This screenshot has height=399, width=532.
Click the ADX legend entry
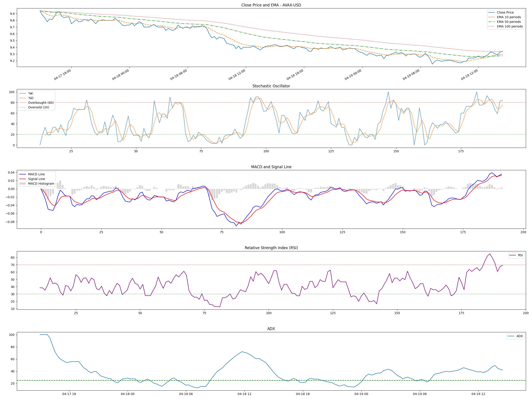[520, 336]
